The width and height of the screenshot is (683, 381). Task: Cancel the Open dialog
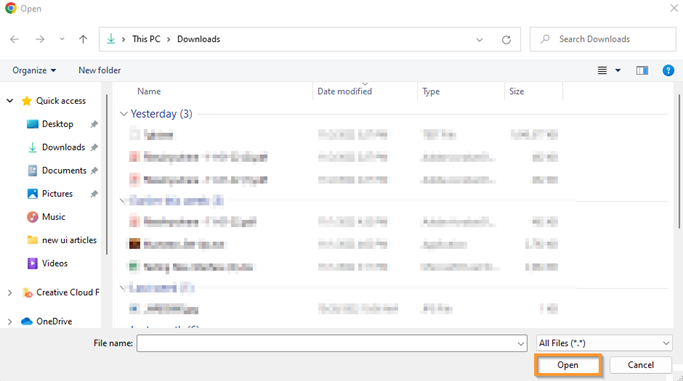click(x=640, y=365)
